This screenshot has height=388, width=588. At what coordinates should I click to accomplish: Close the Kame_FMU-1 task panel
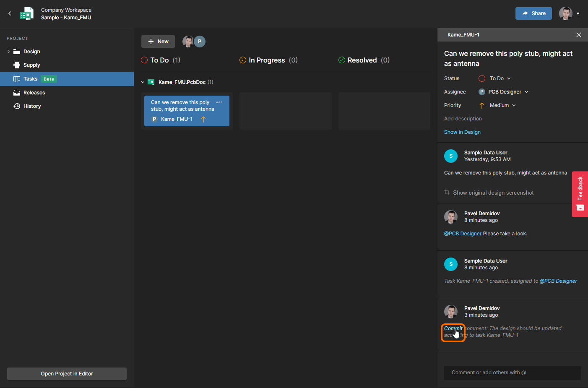pyautogui.click(x=578, y=35)
